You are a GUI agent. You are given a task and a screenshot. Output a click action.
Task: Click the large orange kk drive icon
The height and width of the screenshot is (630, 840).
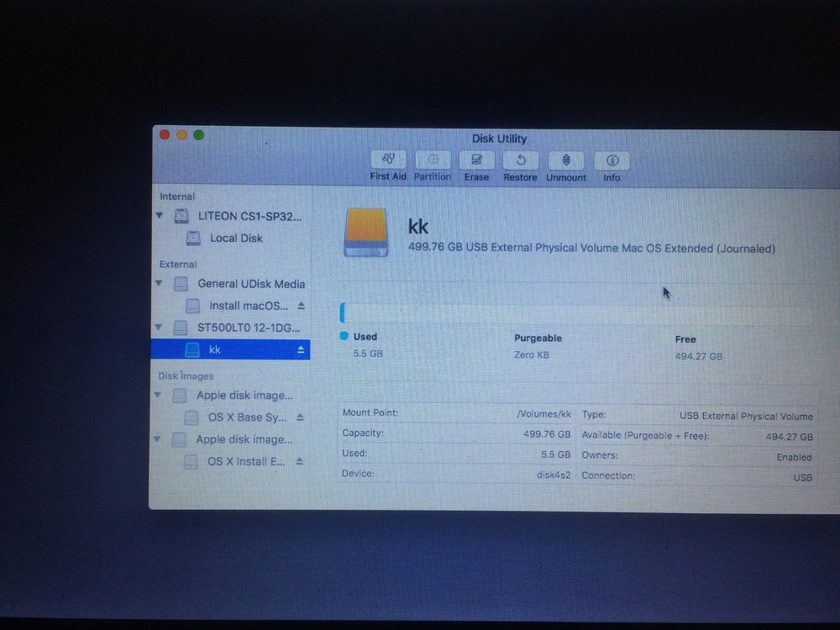tap(366, 233)
